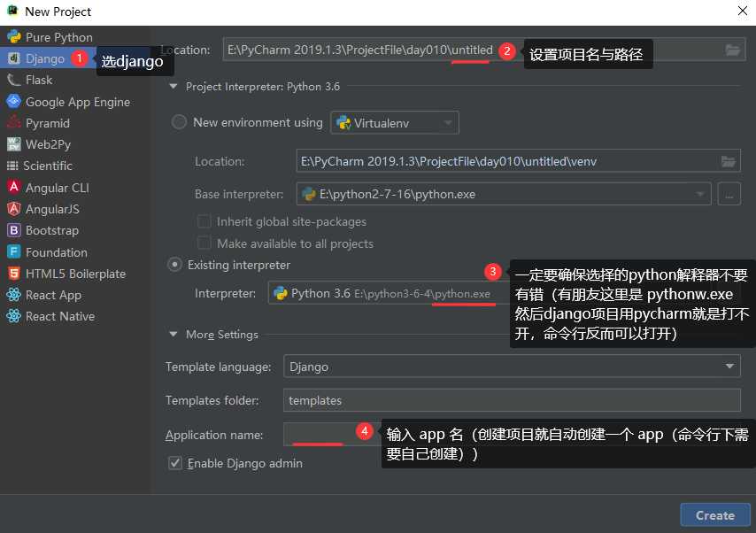This screenshot has height=533, width=756.
Task: Click the Scientific project icon
Action: [12, 166]
